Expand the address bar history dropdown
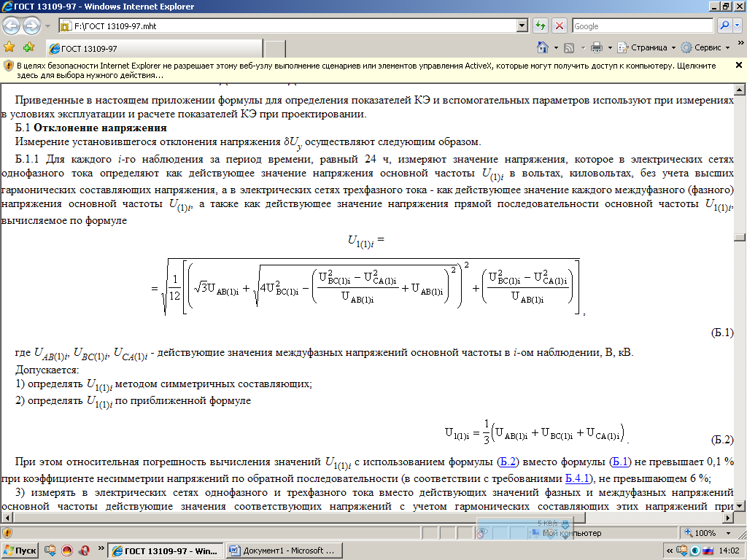747x560 pixels. [x=522, y=26]
